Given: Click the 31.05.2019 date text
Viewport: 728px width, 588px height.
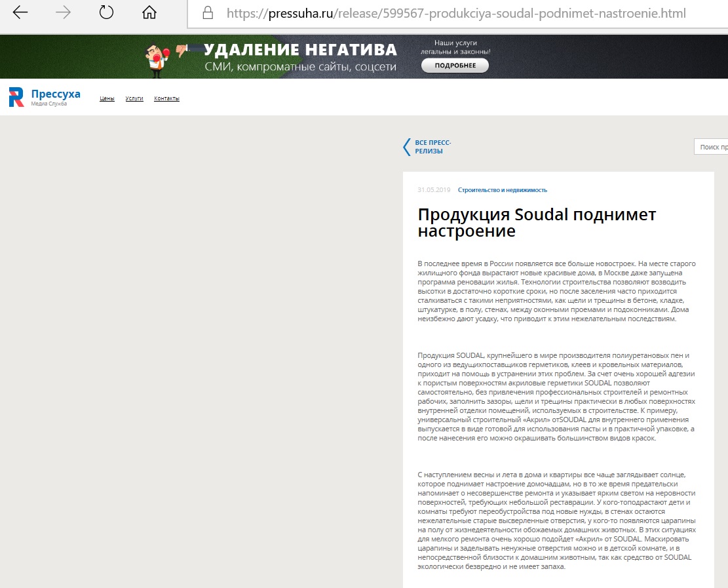Looking at the screenshot, I should coord(434,190).
